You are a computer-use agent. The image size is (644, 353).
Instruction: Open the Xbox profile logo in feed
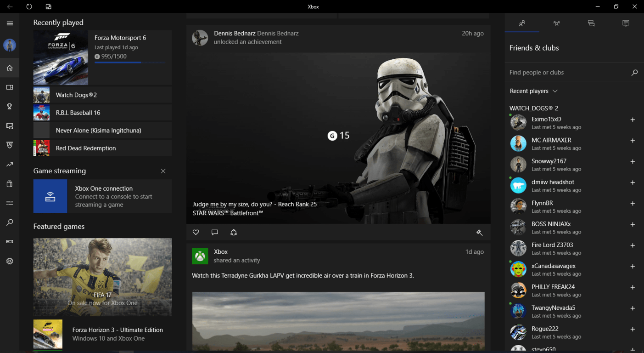coord(200,256)
